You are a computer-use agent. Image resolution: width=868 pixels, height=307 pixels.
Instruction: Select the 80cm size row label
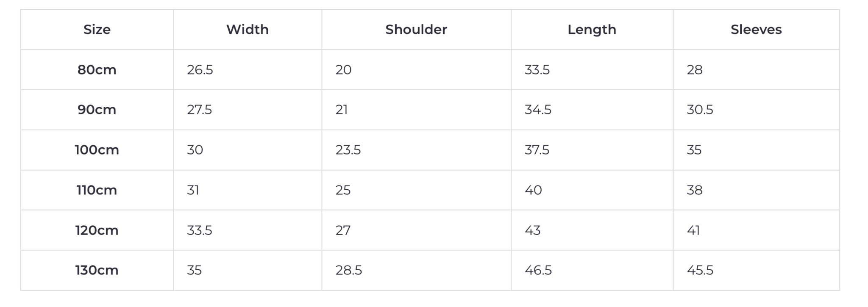97,70
